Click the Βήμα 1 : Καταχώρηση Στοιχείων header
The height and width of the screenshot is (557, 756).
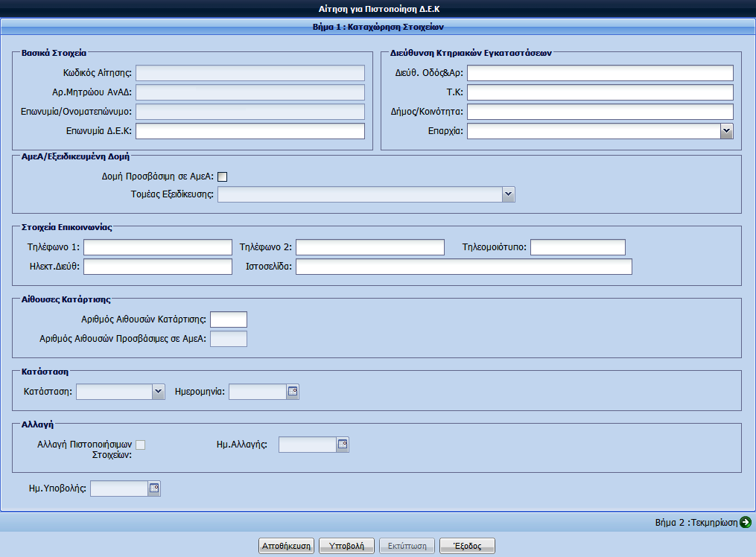coord(378,27)
